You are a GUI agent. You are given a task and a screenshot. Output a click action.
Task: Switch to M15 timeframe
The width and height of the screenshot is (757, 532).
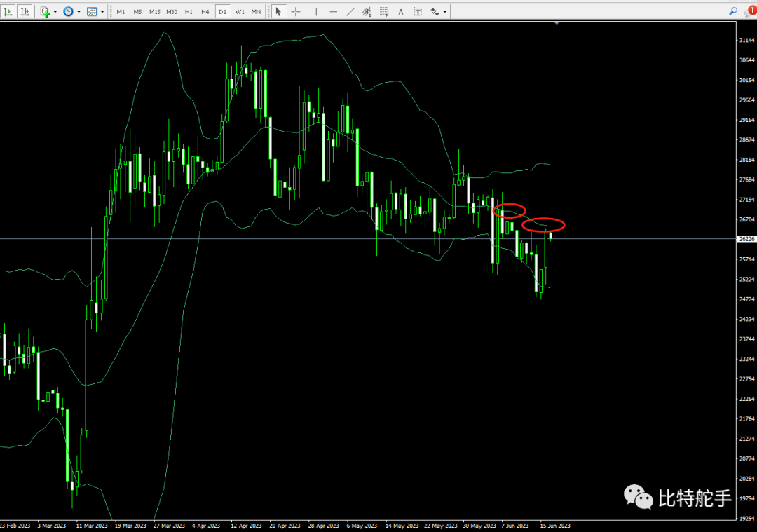[154, 12]
